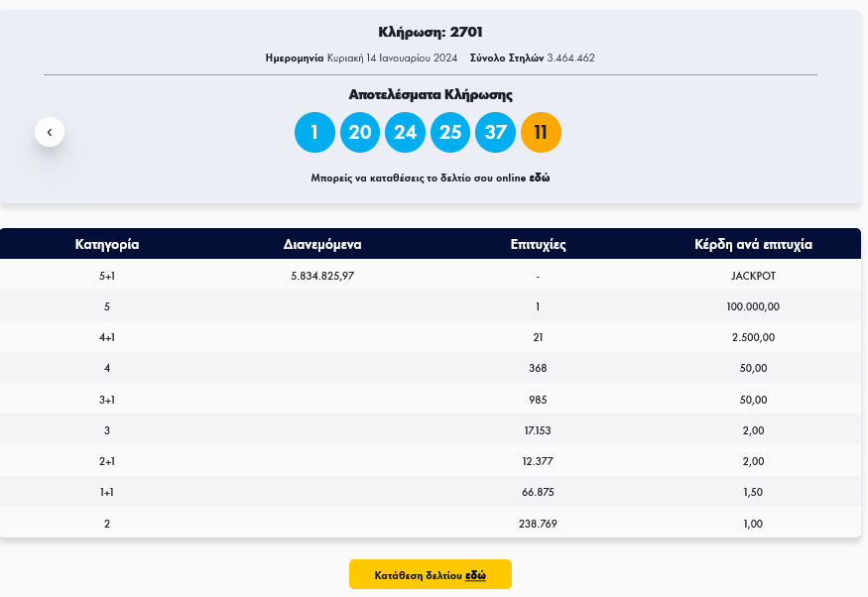
Task: Click the blue ball showing 37
Action: [x=496, y=133]
